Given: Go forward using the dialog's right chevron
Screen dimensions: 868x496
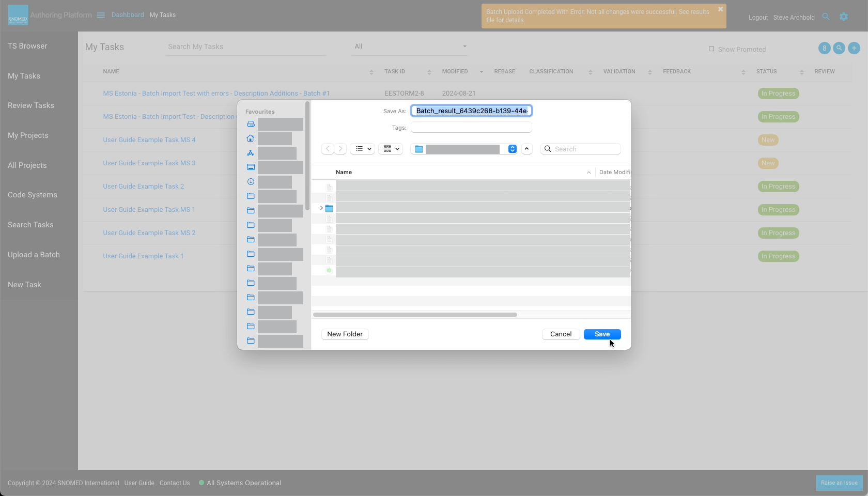Looking at the screenshot, I should [x=340, y=149].
